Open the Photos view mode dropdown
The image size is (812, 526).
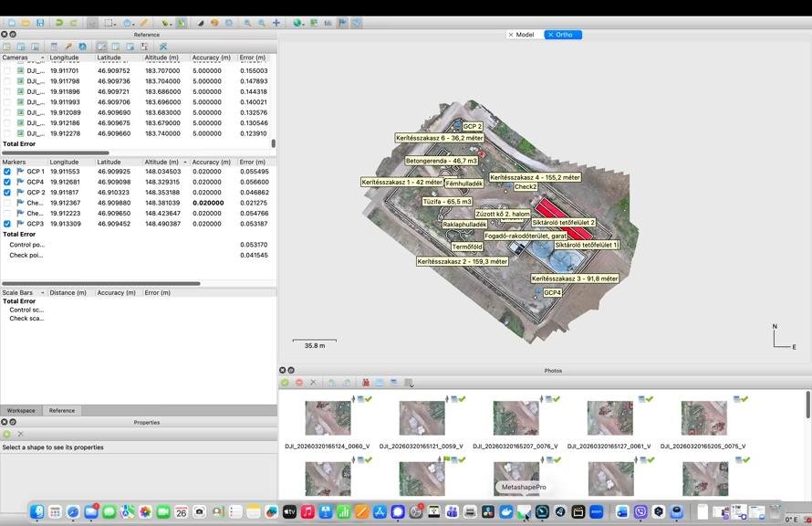409,383
